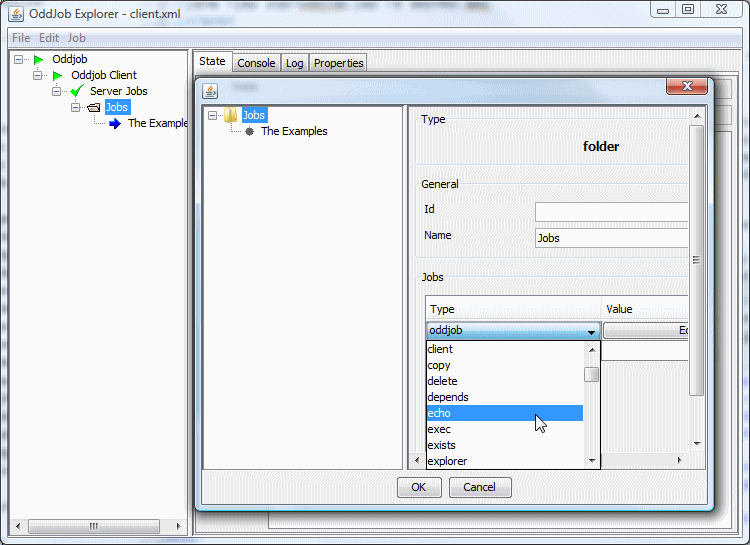Click the blue arrow icon for The Examples
This screenshot has width=750, height=545.
(114, 124)
